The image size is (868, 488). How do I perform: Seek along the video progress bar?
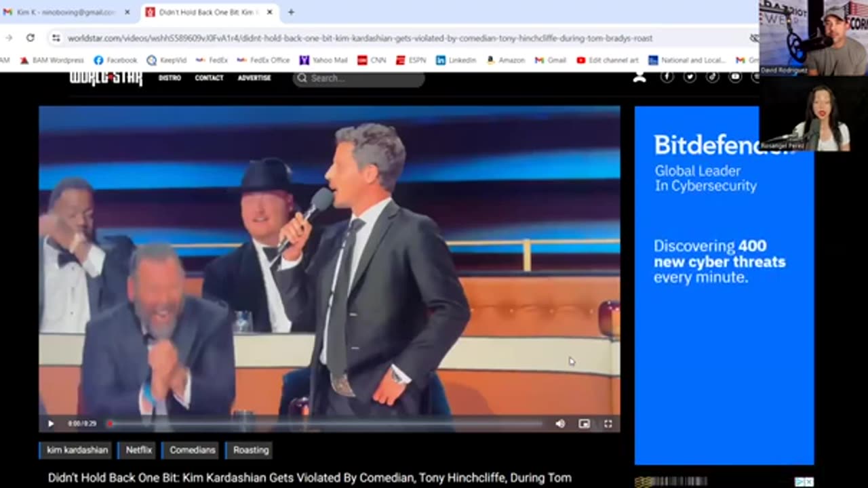(325, 424)
